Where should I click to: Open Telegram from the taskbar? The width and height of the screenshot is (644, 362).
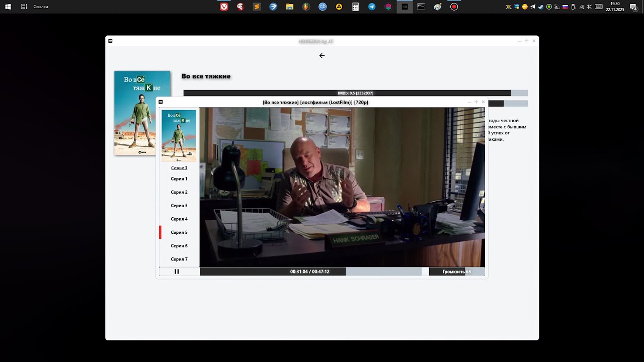[372, 7]
